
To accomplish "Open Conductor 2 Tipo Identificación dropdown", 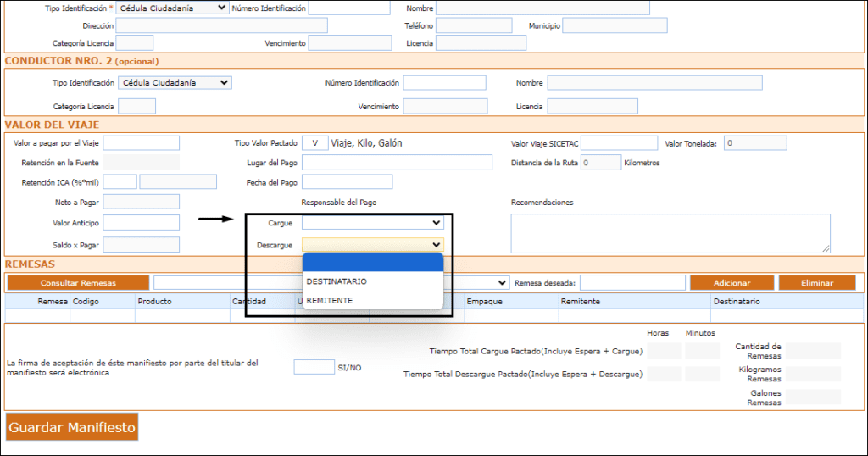I will point(175,83).
